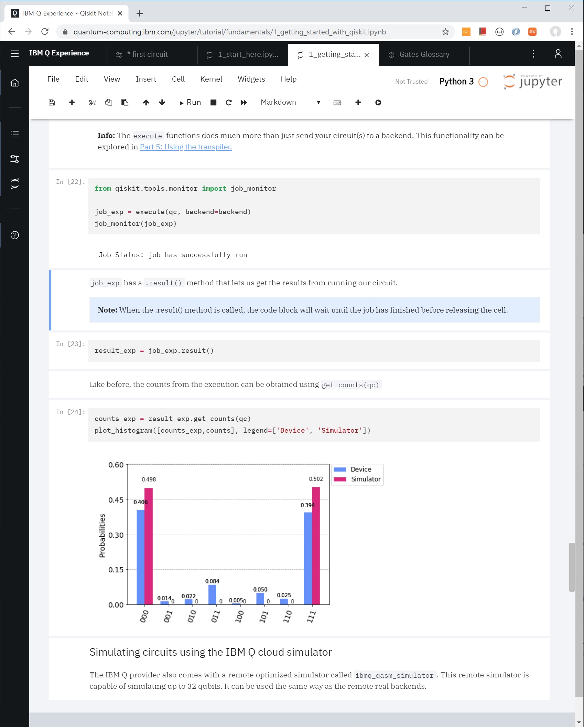Run the selected cell
This screenshot has height=728, width=584.
point(190,103)
